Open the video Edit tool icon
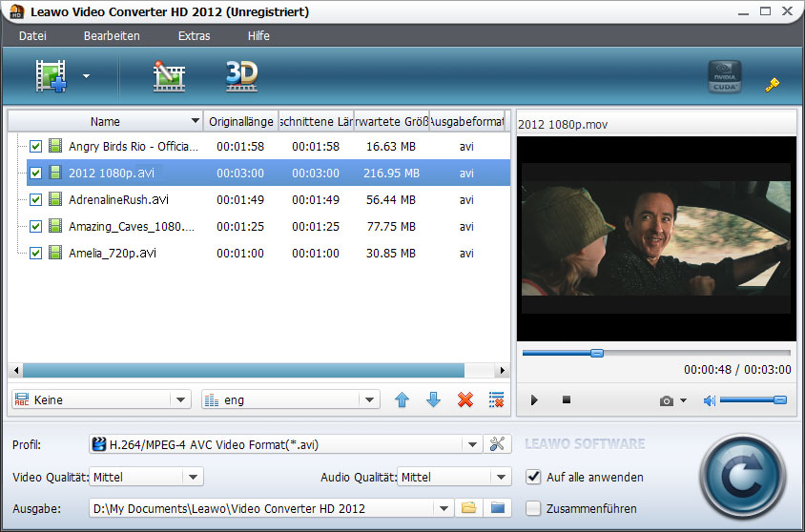Screen dimensions: 805x532 coord(169,76)
